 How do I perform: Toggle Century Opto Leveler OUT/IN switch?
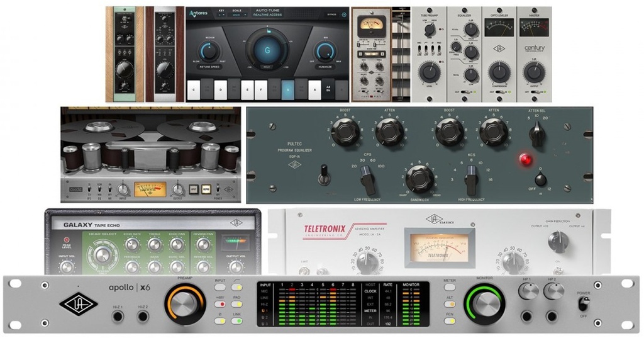[x=501, y=93]
